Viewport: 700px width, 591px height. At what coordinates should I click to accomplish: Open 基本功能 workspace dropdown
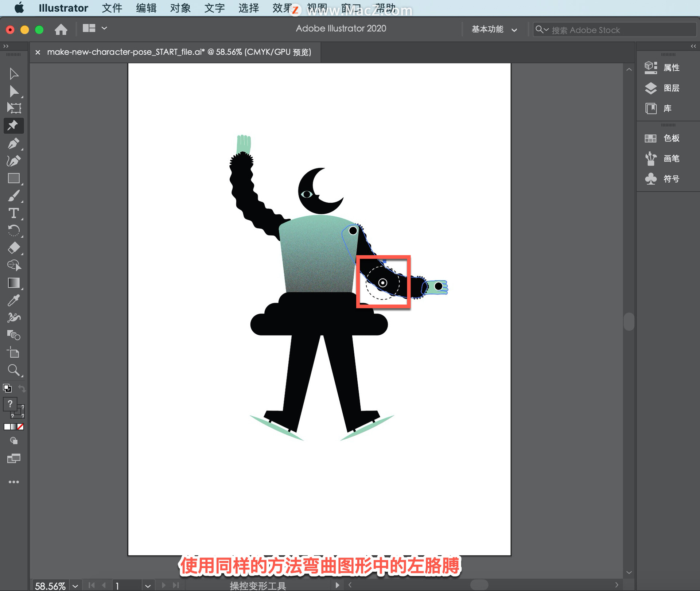click(494, 30)
